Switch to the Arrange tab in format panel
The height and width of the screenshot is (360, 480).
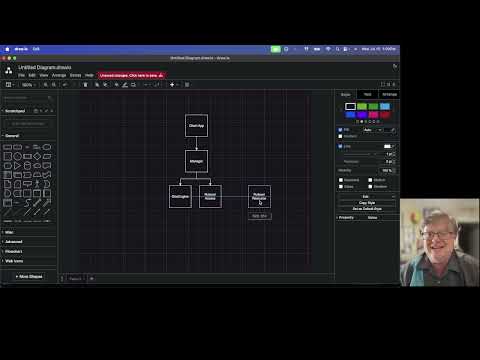pos(389,94)
